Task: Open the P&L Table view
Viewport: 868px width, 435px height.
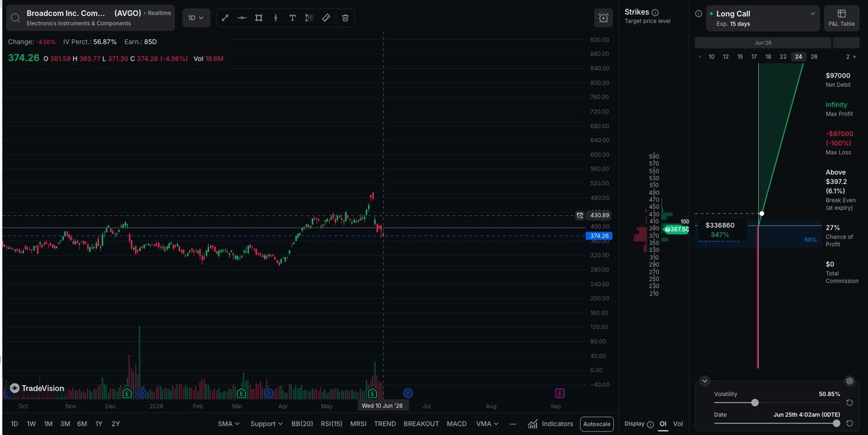Action: (x=841, y=18)
